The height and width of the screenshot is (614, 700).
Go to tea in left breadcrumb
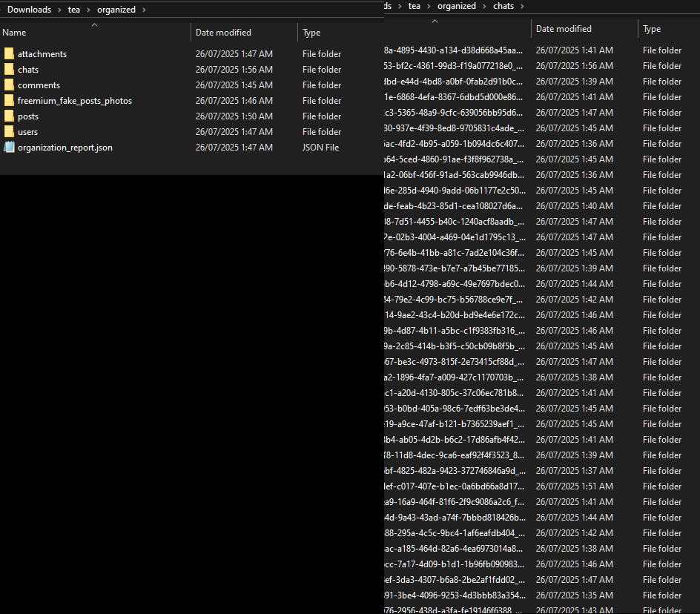tap(73, 10)
